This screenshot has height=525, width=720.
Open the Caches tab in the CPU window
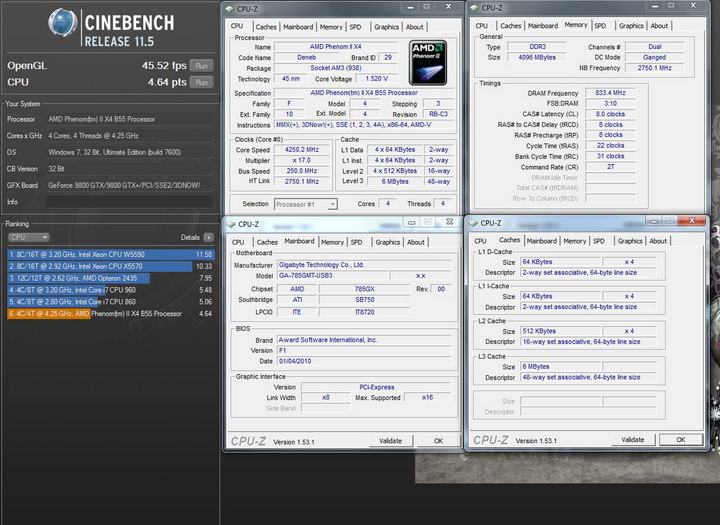point(266,27)
